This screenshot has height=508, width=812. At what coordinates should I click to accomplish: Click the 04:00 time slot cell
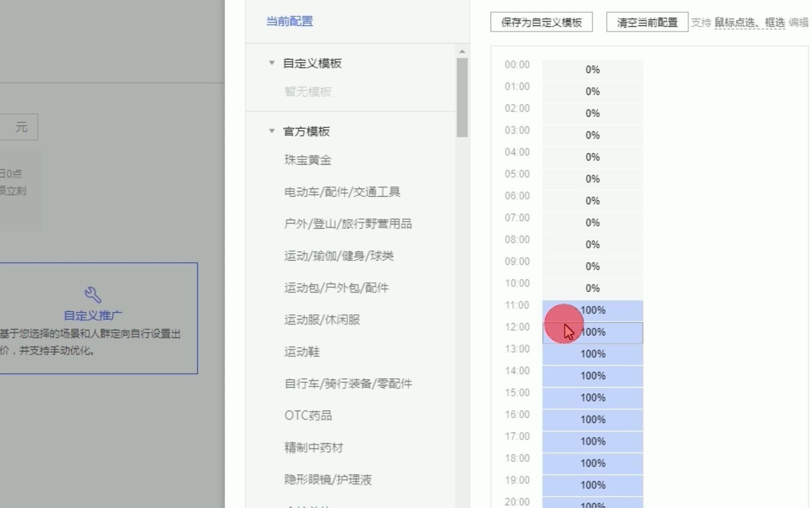[x=593, y=157]
